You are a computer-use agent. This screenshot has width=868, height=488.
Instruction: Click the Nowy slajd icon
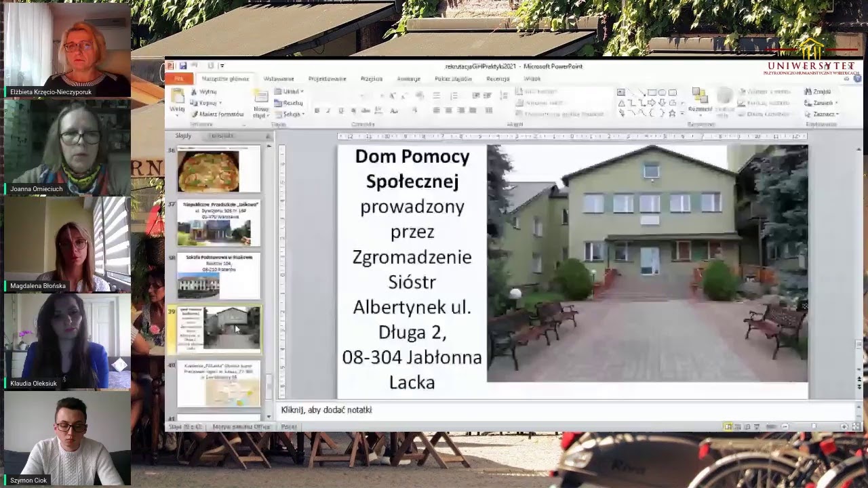[x=261, y=97]
